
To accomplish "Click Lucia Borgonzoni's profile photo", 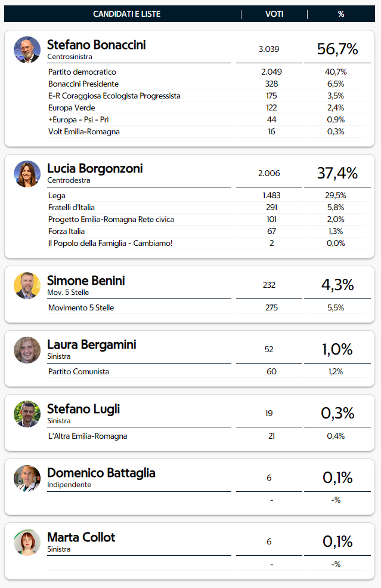I will point(27,174).
